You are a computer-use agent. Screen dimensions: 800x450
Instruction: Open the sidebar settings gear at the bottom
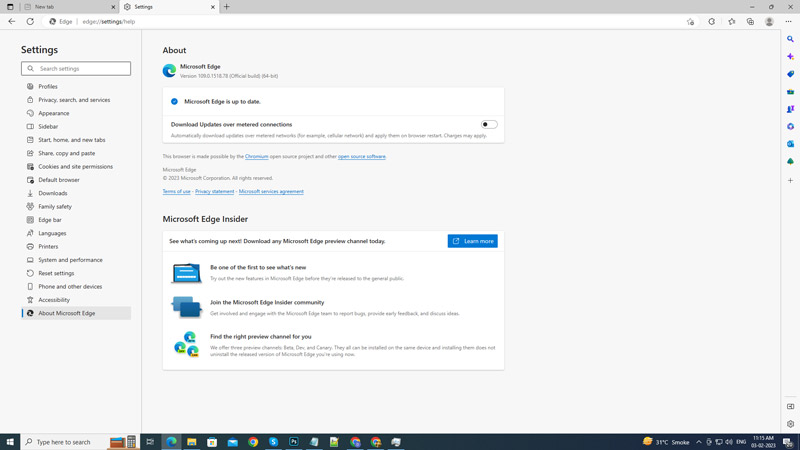click(790, 424)
